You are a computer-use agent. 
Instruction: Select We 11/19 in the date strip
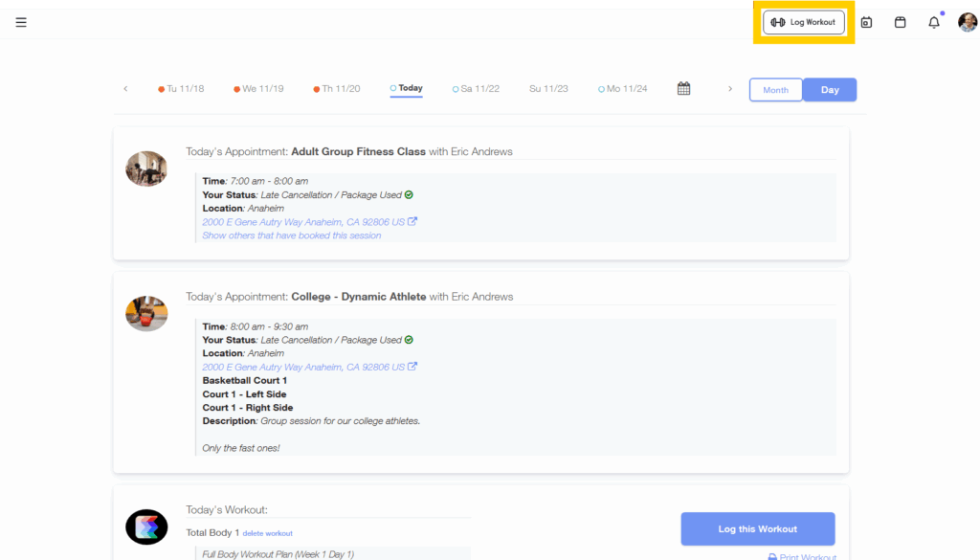[258, 89]
